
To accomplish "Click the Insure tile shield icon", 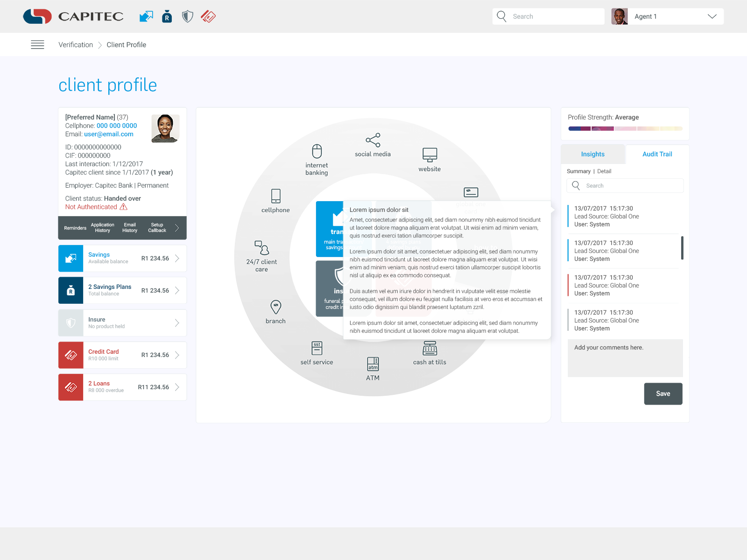I will (71, 323).
